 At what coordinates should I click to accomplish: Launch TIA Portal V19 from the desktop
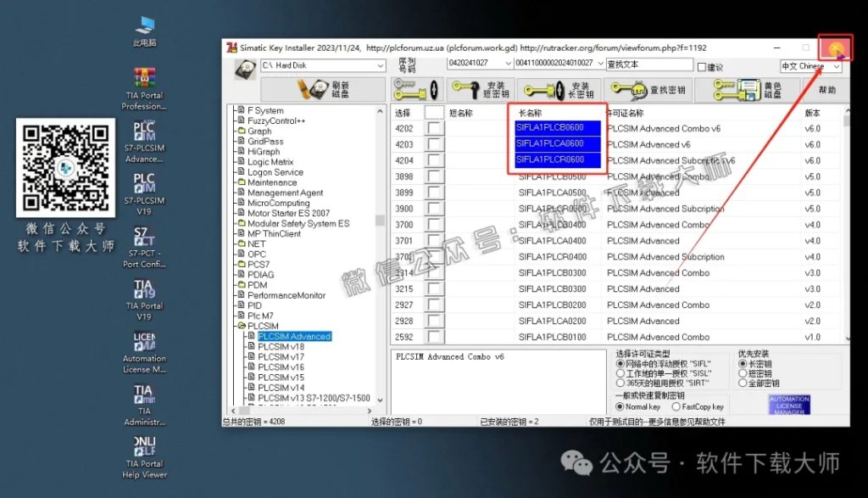click(x=144, y=288)
